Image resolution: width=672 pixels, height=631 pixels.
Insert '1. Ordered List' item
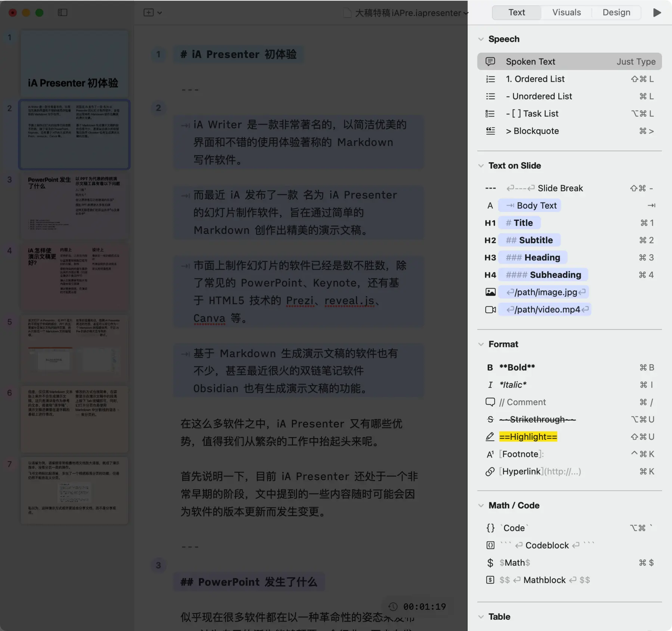click(569, 79)
